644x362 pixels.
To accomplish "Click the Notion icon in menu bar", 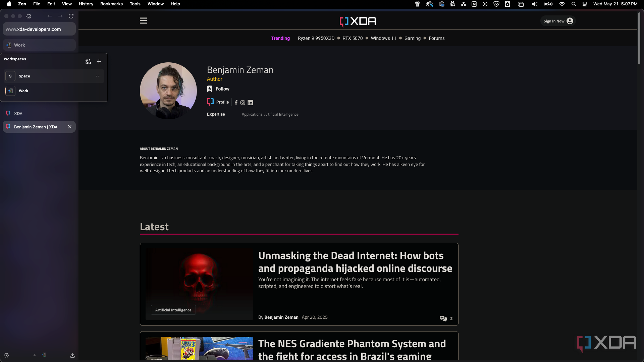I will tap(474, 4).
